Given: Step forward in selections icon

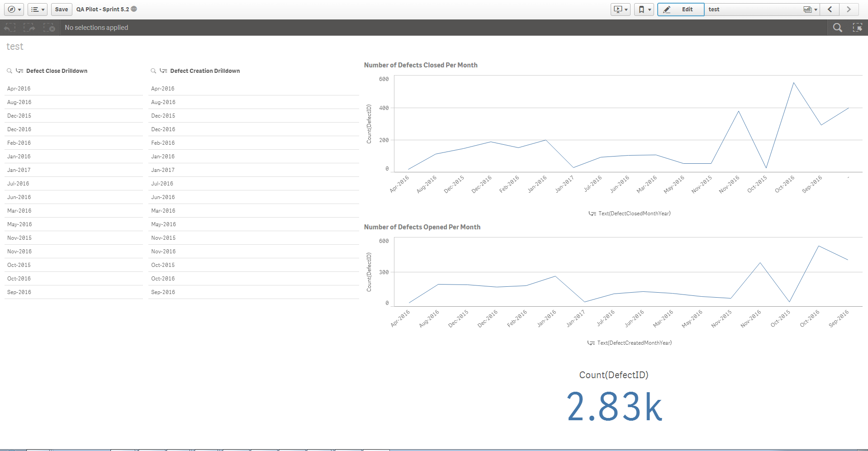Looking at the screenshot, I should pyautogui.click(x=29, y=28).
